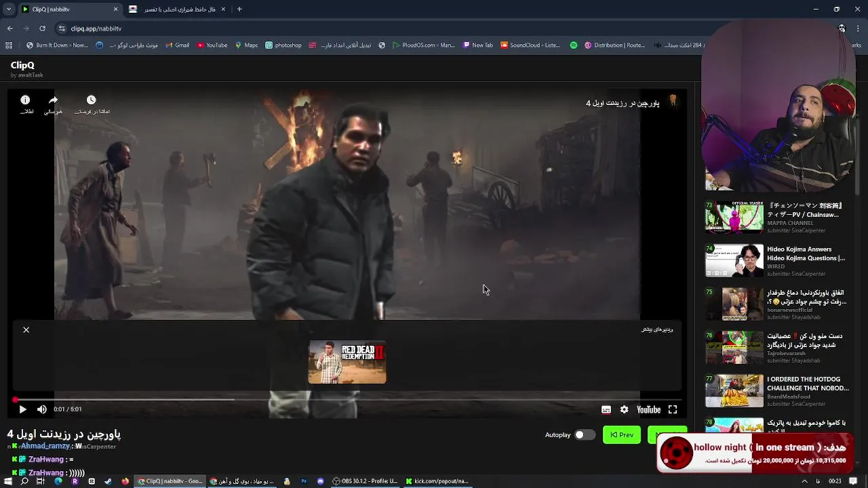Open the Chrome profile icon

[842, 28]
